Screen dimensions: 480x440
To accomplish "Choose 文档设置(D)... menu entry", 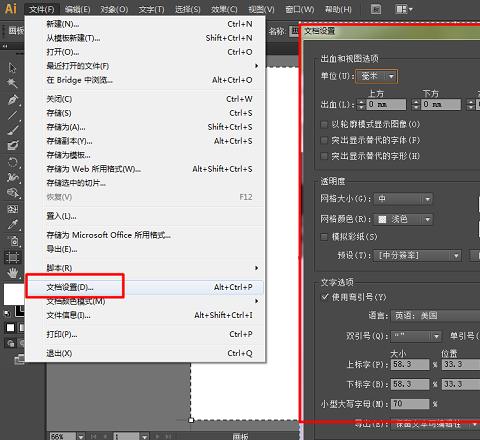I will (145, 287).
